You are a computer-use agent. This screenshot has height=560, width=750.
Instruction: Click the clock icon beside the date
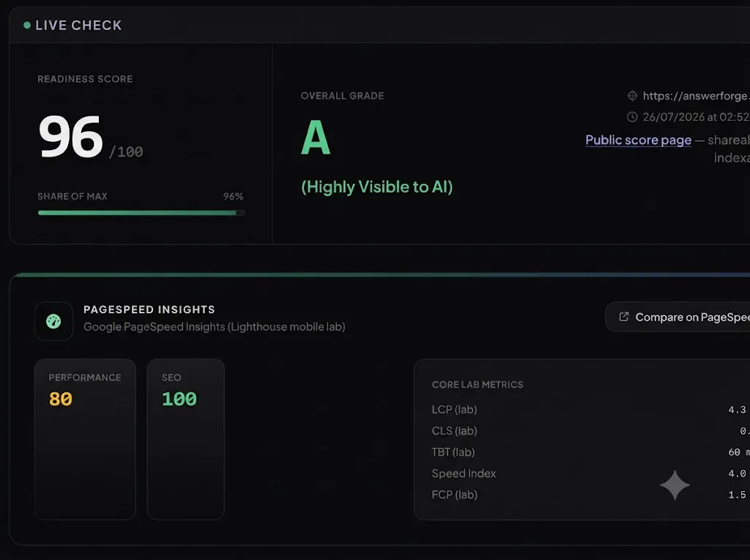[x=632, y=116]
